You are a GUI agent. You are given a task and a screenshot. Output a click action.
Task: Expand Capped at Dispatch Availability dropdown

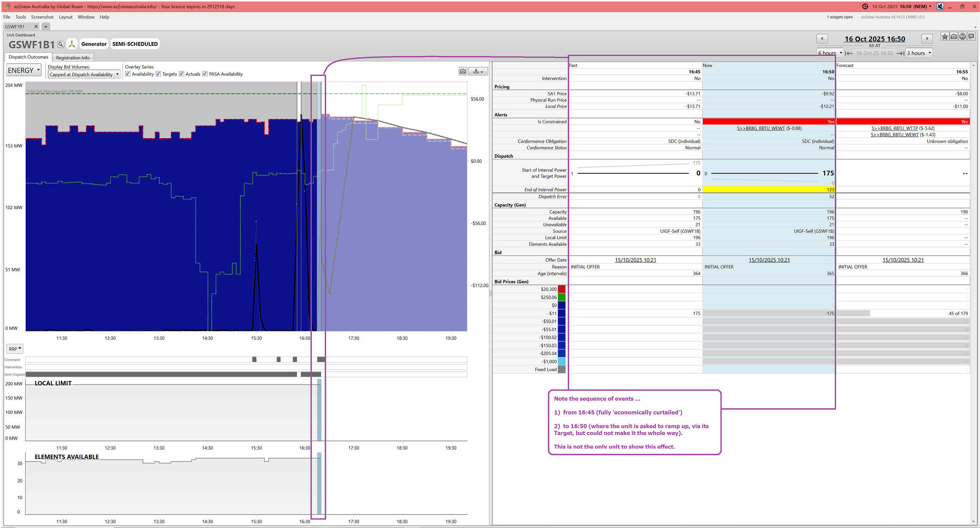[x=84, y=74]
